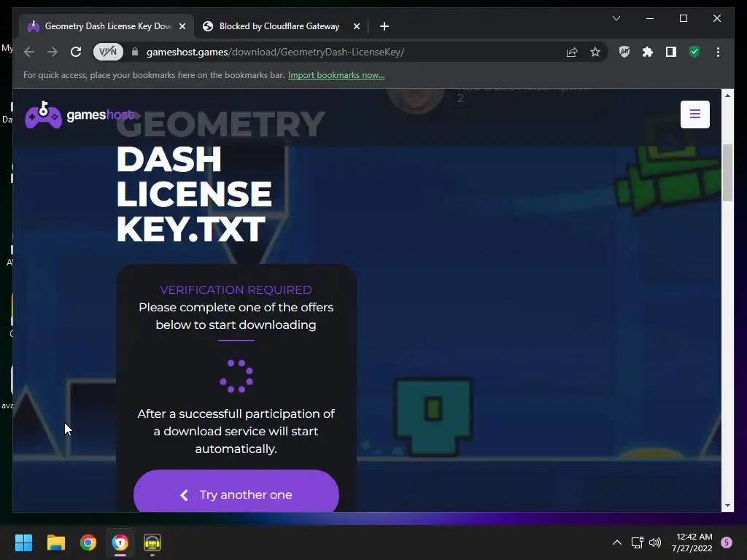
Task: Minimize the browser window
Action: coord(650,18)
